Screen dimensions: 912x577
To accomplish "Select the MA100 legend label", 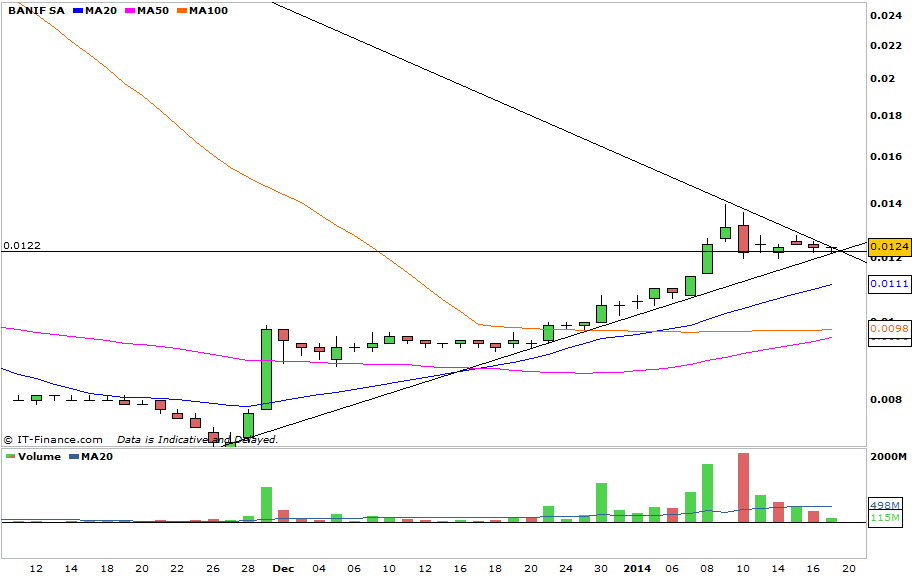I will click(208, 10).
